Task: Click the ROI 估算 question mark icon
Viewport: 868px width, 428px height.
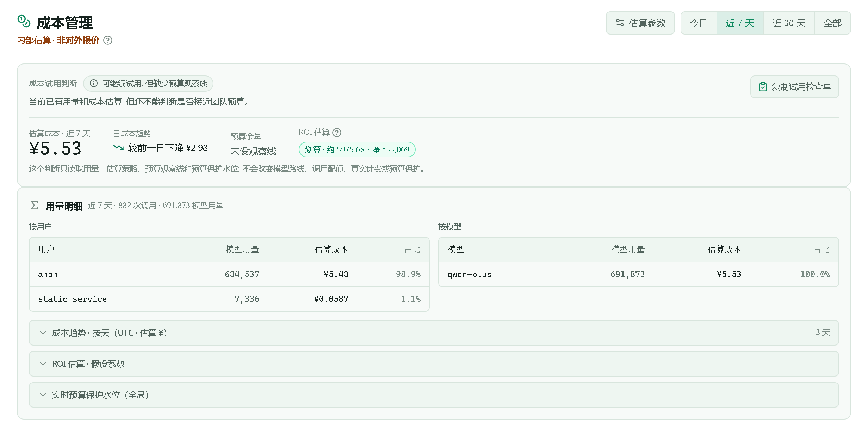Action: click(337, 133)
